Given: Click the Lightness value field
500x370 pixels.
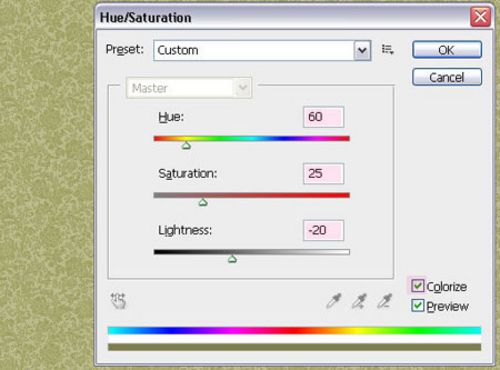Looking at the screenshot, I should coord(323,230).
